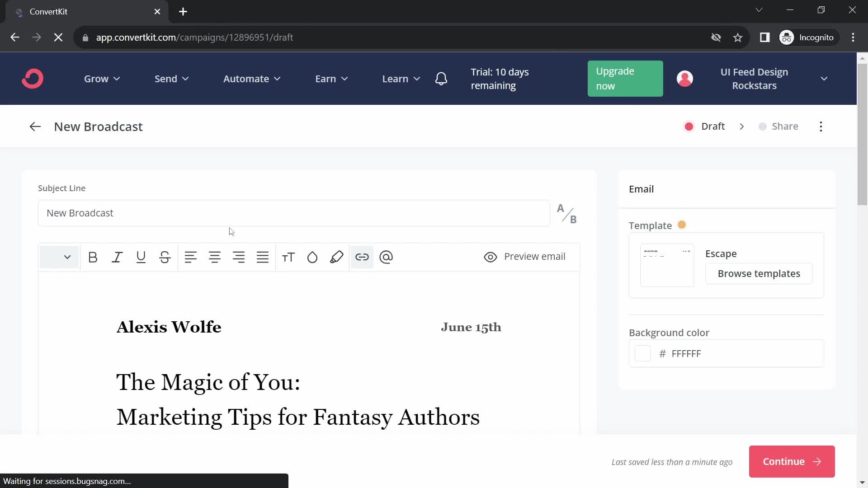The width and height of the screenshot is (868, 488).
Task: Apply strikethrough to selected text
Action: point(165,257)
